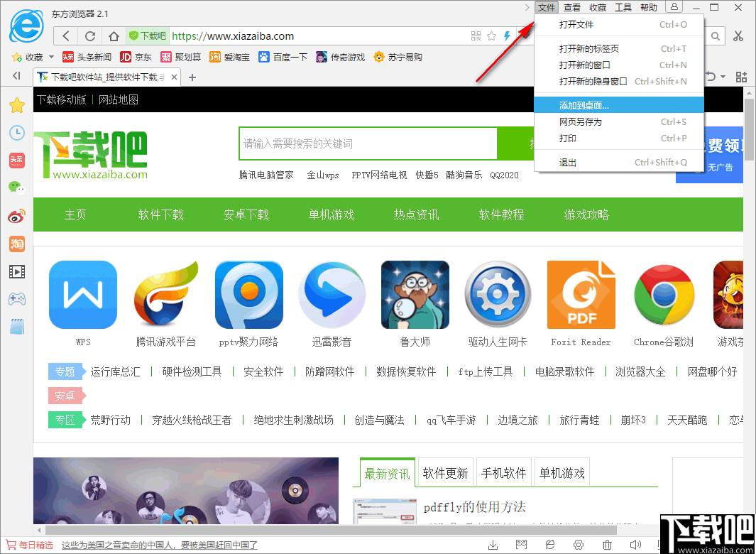Open the settings gear dropdown in status bar

coord(579,543)
